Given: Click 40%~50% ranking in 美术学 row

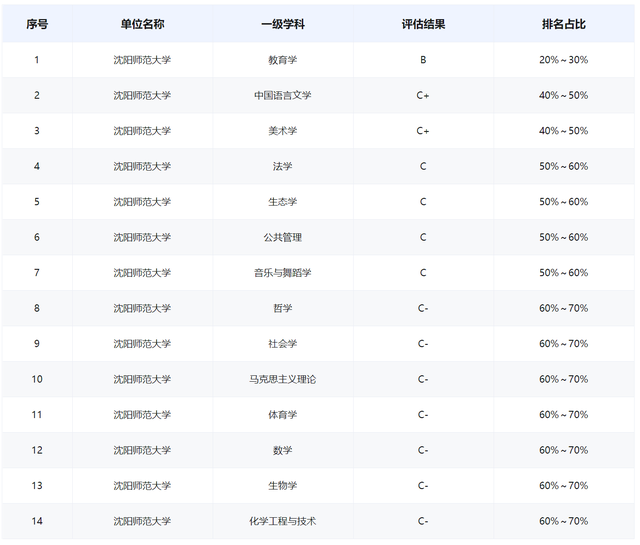Looking at the screenshot, I should tap(564, 131).
